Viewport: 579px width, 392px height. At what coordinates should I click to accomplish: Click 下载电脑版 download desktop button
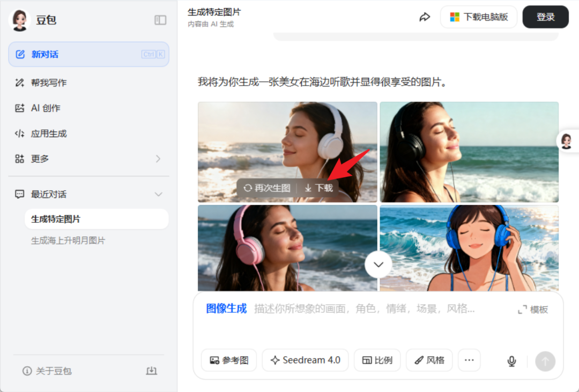click(x=479, y=17)
